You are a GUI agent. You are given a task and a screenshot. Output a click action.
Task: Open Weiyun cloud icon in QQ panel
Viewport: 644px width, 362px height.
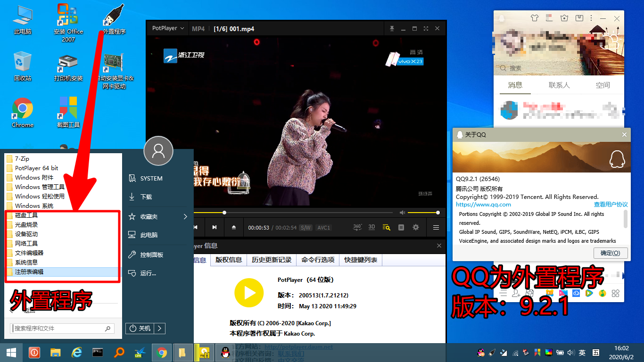coord(576,294)
